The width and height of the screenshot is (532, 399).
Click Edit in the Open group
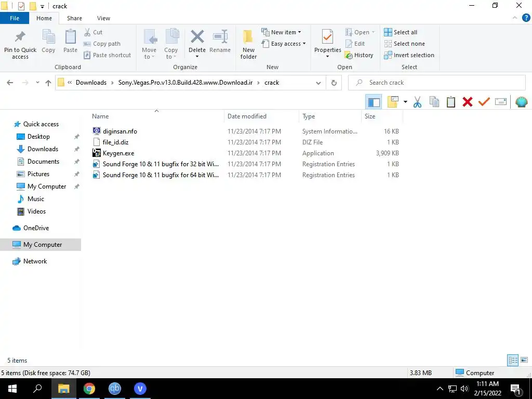355,44
